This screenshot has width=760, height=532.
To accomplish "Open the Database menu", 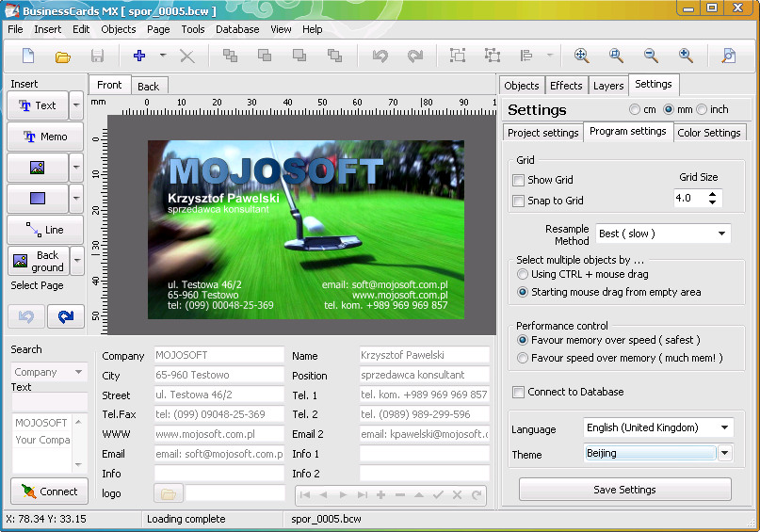I will click(x=237, y=29).
